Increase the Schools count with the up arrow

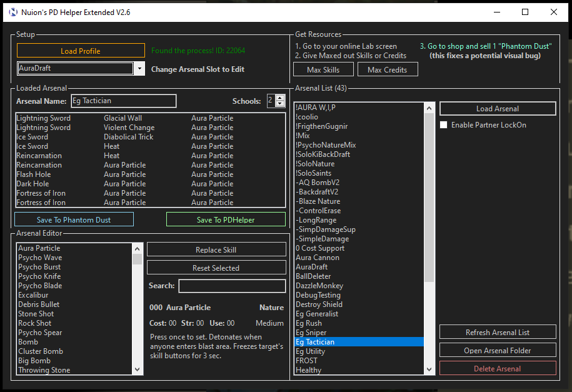[x=280, y=98]
